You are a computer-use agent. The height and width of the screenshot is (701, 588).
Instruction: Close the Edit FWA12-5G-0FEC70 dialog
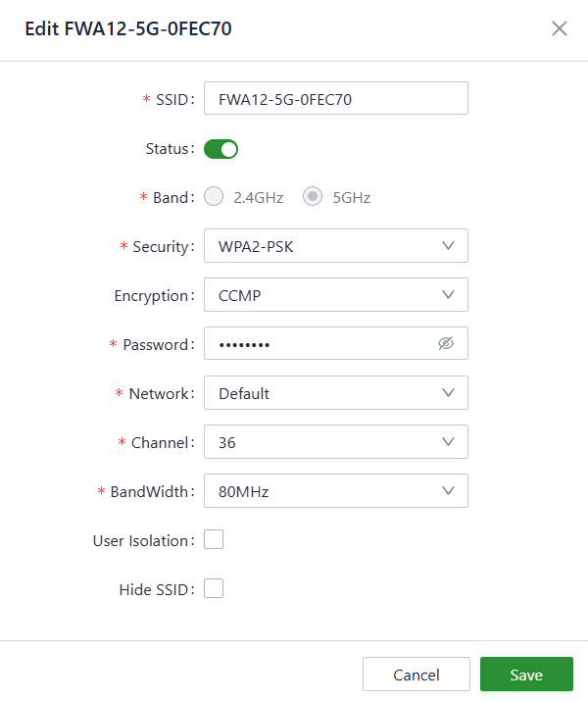(560, 28)
